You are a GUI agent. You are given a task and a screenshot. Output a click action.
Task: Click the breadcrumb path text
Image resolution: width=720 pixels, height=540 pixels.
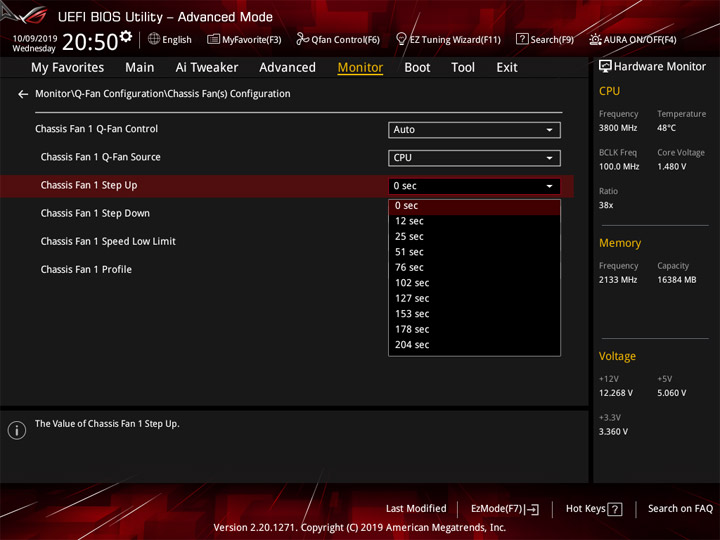click(x=163, y=94)
